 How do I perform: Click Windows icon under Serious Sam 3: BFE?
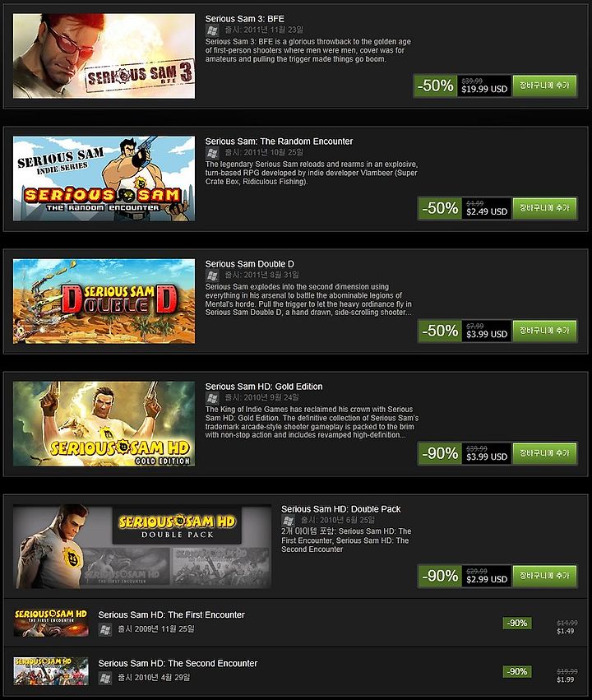click(x=212, y=30)
